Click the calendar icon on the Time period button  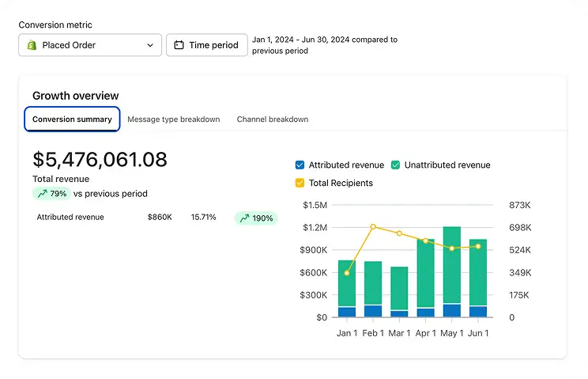tap(179, 45)
